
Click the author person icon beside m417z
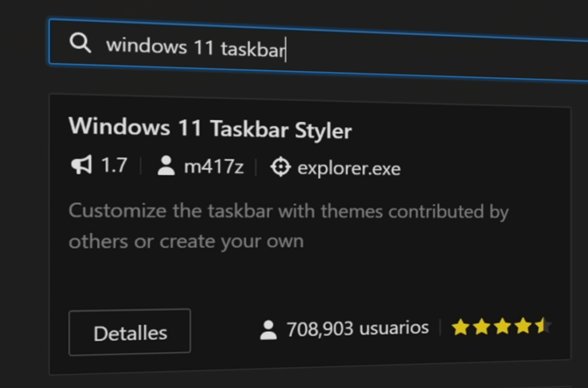click(x=166, y=166)
